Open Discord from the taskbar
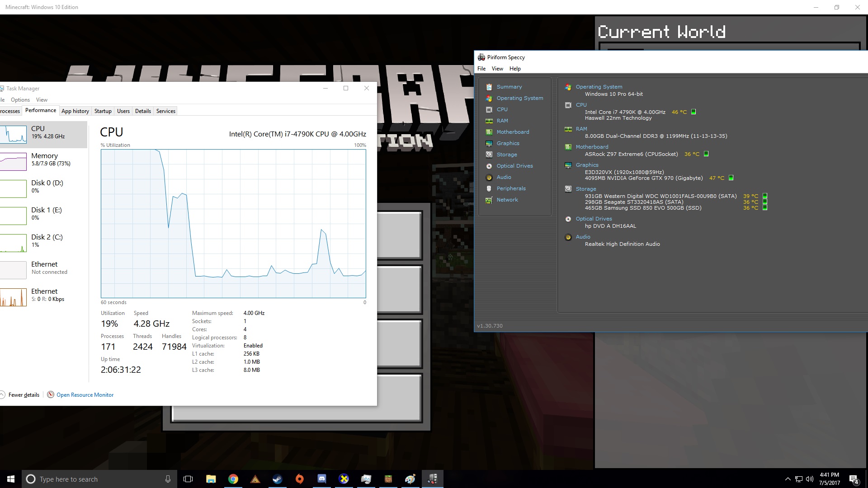Viewport: 868px width, 488px height. [x=321, y=479]
